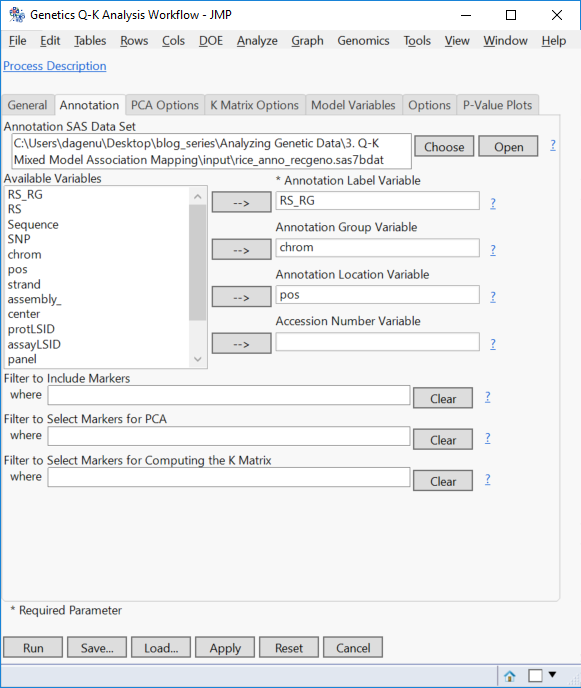
Task: Clear the Filter to Select Markers for PCA
Action: pos(443,440)
